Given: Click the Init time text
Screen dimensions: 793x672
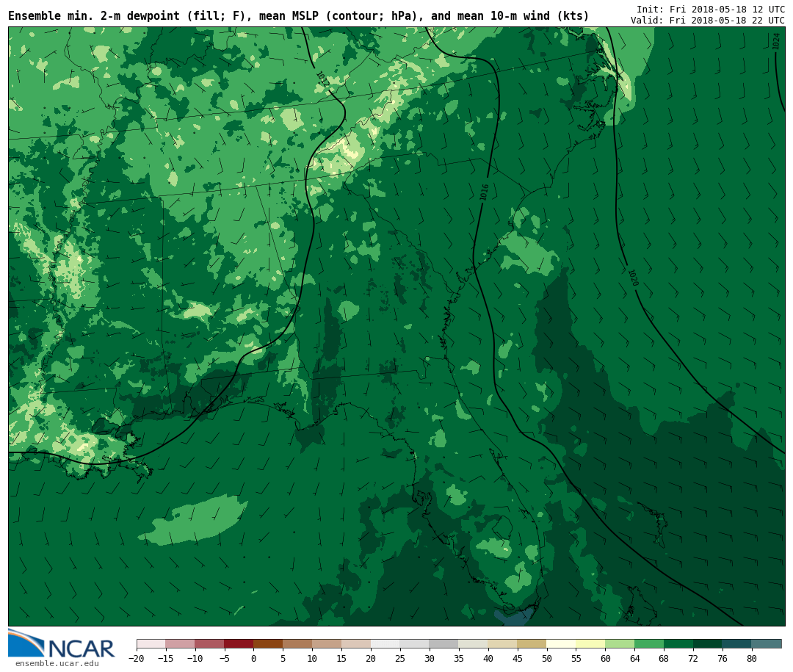Looking at the screenshot, I should (x=710, y=10).
